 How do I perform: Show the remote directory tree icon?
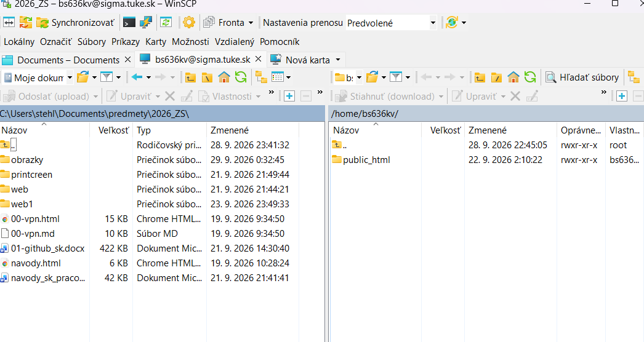tap(634, 77)
